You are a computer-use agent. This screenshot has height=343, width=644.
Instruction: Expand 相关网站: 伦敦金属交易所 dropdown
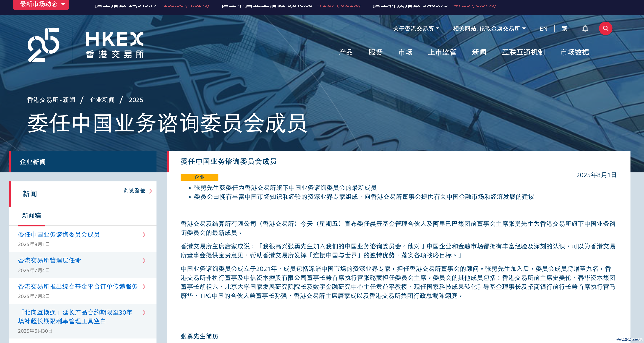tap(489, 29)
